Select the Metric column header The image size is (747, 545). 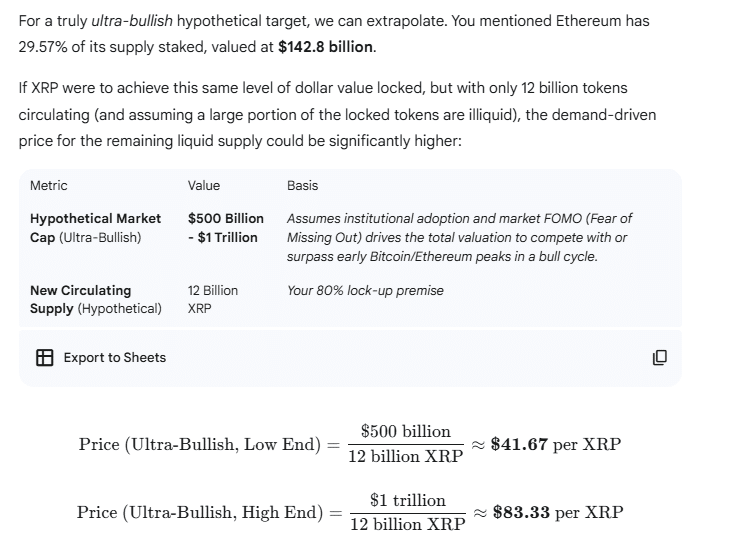click(x=49, y=185)
